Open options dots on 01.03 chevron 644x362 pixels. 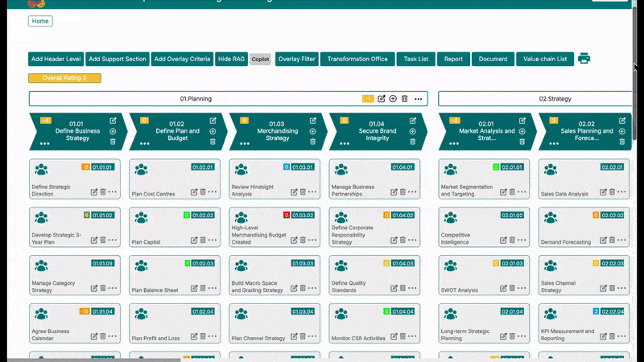coord(245,144)
